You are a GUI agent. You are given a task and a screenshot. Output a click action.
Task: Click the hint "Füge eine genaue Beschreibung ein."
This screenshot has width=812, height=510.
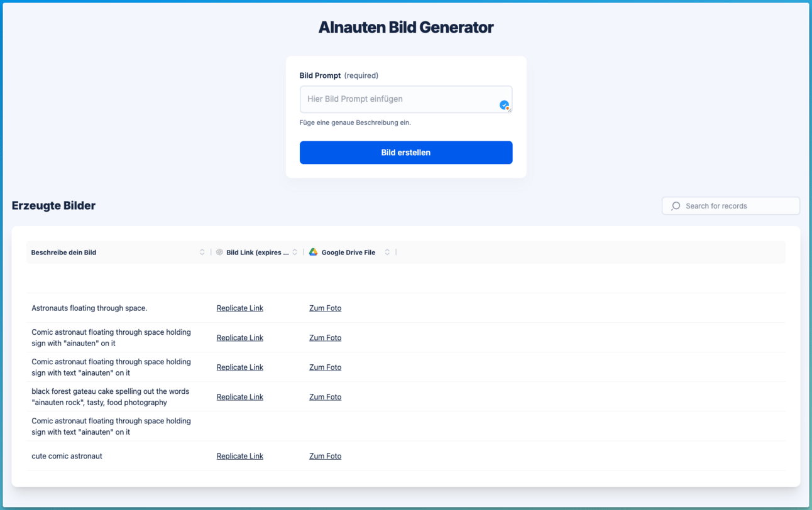pos(355,122)
